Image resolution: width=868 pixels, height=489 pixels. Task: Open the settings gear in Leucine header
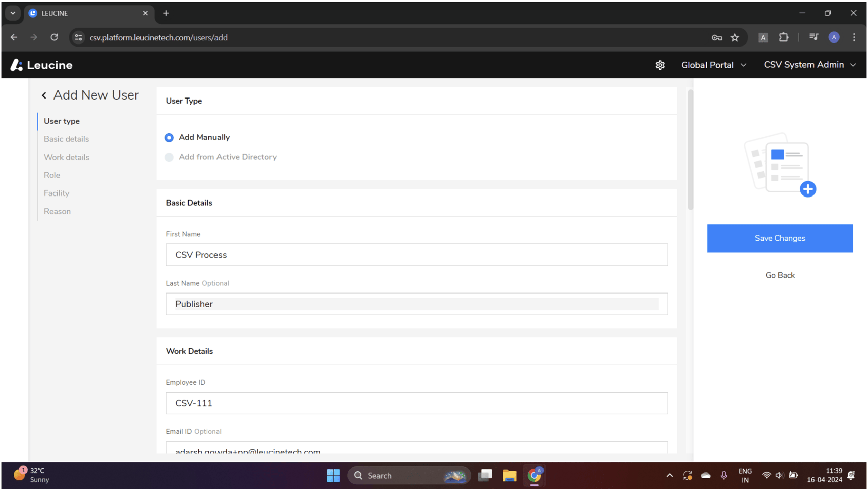pos(660,65)
